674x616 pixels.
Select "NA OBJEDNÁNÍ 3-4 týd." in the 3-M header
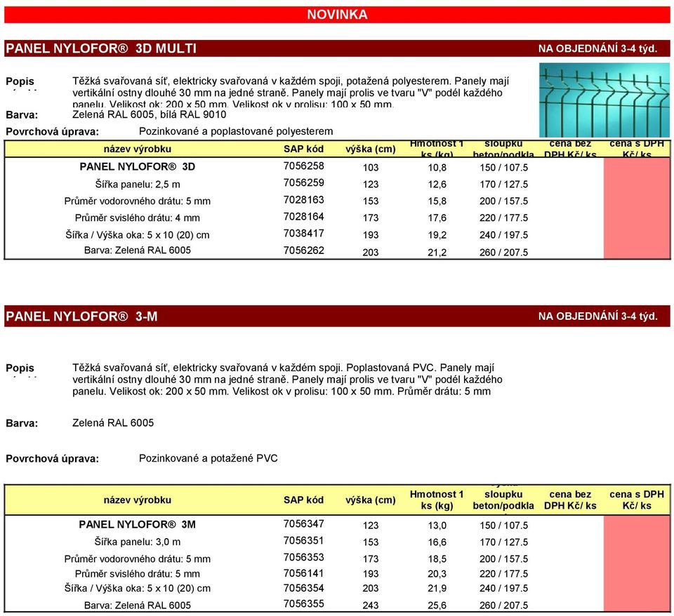coord(598,316)
